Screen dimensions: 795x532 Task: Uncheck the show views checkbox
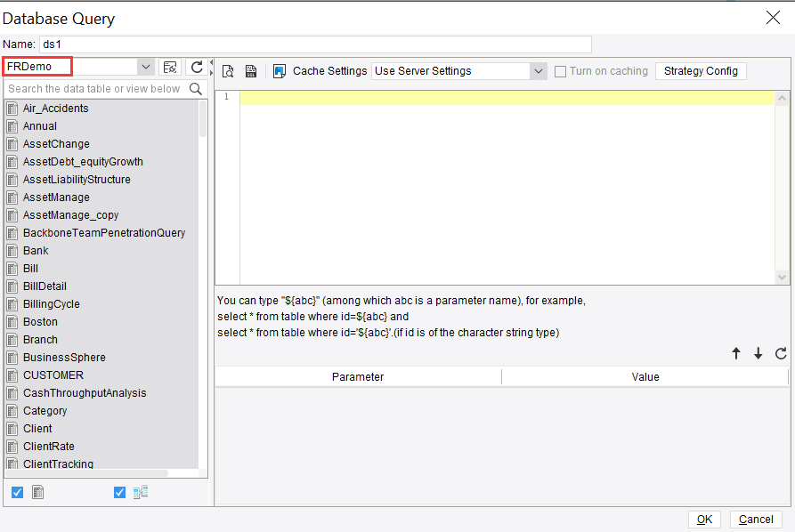(119, 493)
